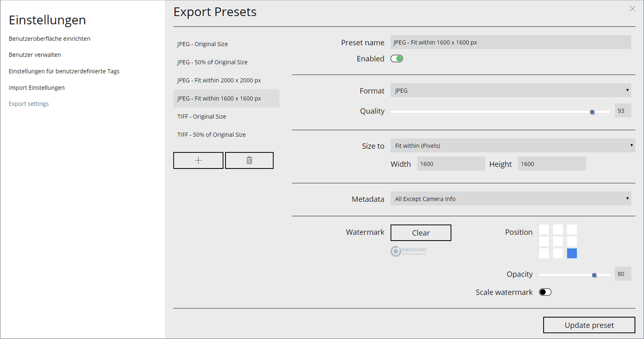Select top-right watermark position square

(572, 229)
